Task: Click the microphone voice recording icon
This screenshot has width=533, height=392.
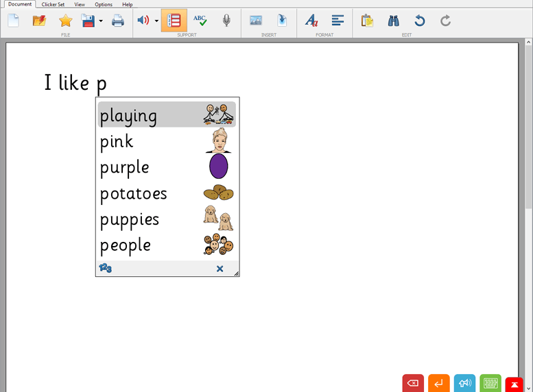Action: [226, 21]
